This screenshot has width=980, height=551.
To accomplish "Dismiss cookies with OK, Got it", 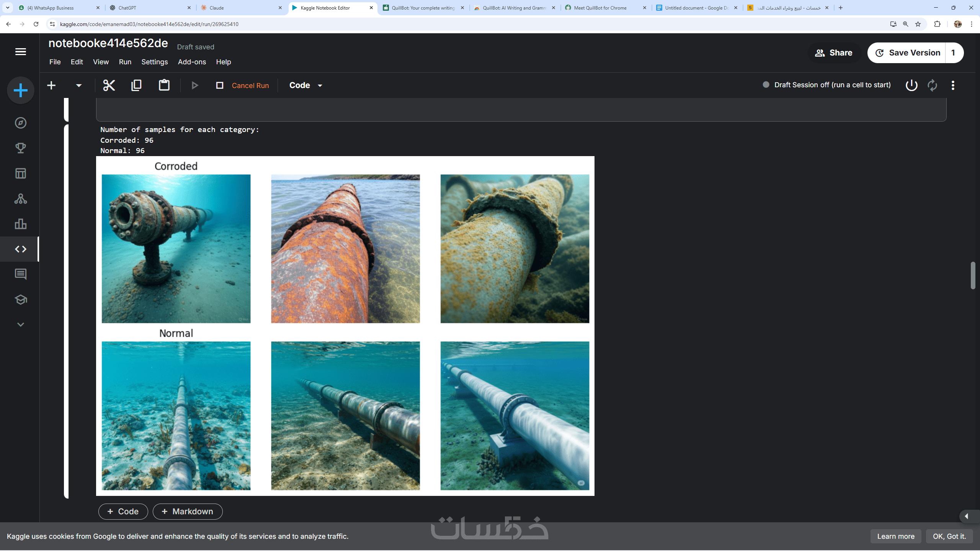I will point(949,536).
